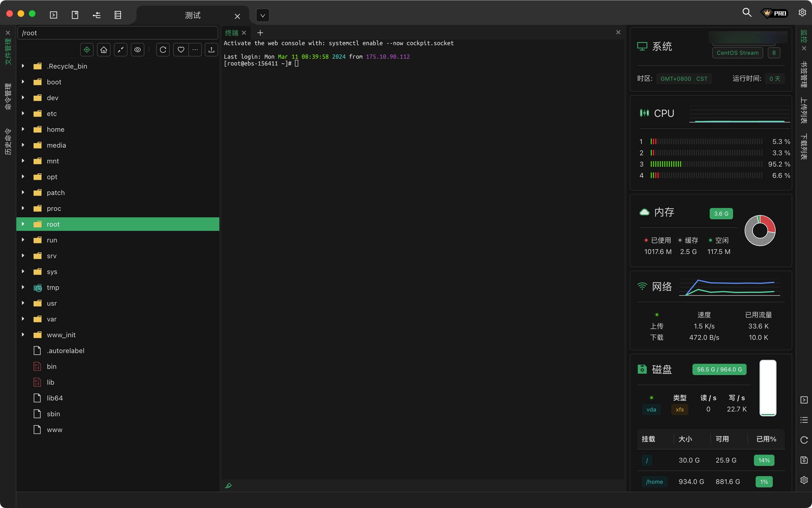Click the WiFi icon beside 网络
812x508 pixels.
tap(642, 286)
